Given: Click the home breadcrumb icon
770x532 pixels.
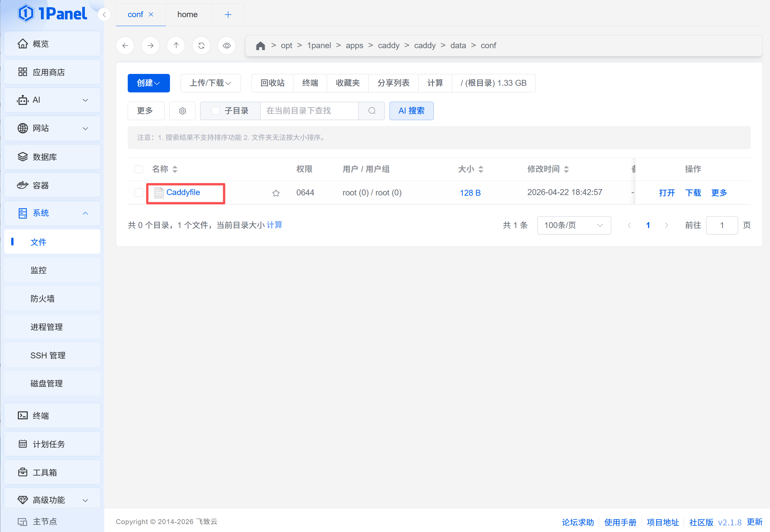Looking at the screenshot, I should click(260, 46).
